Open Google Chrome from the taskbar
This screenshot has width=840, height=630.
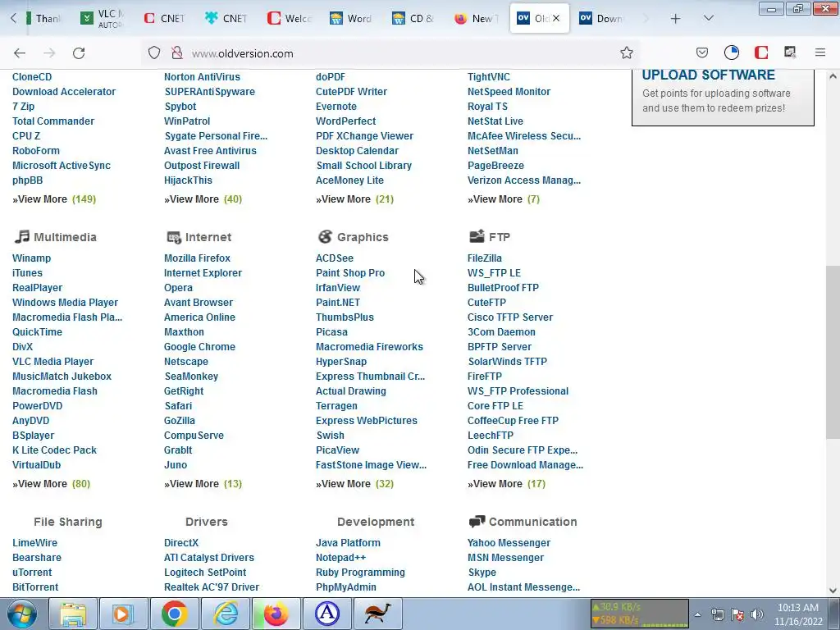point(175,614)
